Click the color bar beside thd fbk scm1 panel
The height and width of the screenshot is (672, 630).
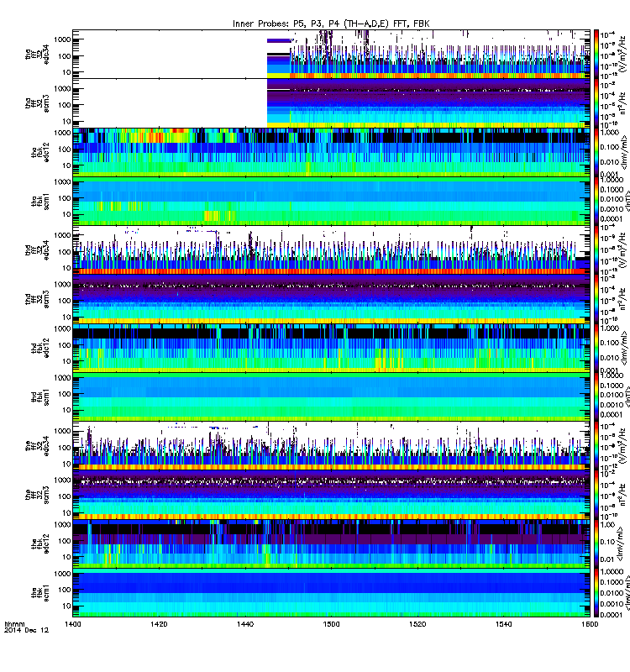[596, 397]
